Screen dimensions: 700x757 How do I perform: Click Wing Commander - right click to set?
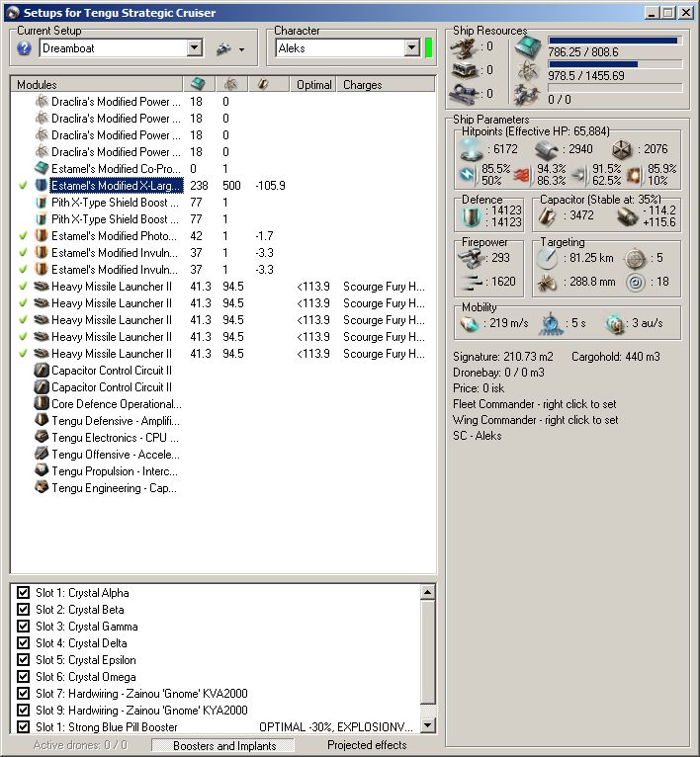coord(535,420)
